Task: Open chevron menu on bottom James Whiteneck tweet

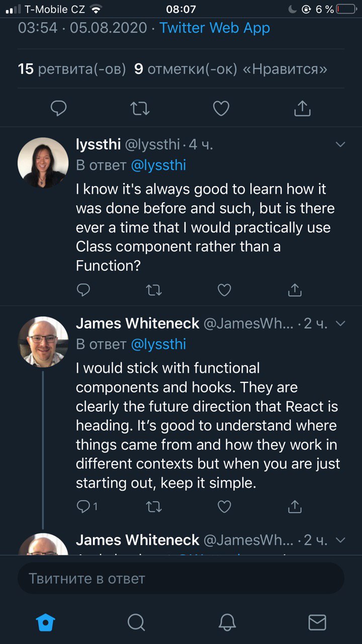Action: pos(340,540)
